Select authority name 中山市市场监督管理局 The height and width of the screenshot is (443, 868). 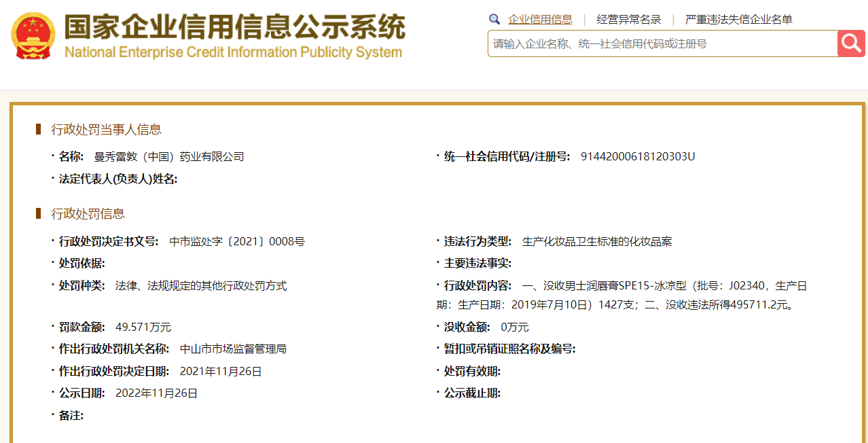click(233, 349)
